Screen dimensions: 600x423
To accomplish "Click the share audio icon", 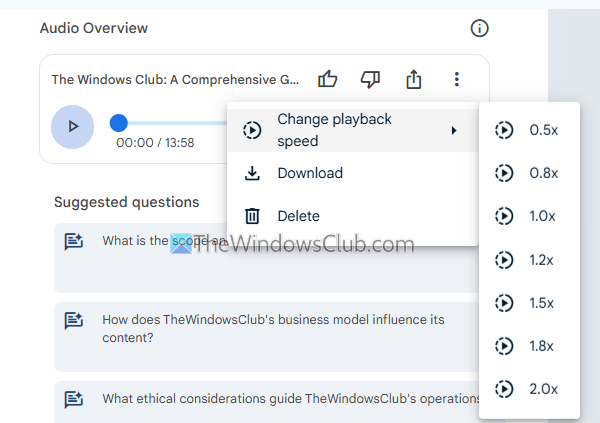I will [x=413, y=79].
